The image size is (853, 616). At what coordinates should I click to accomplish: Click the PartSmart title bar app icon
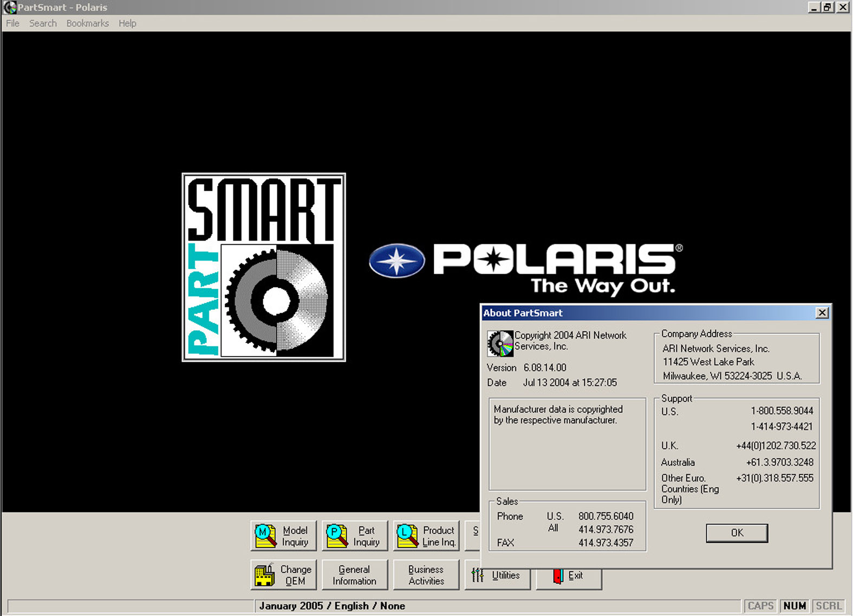pyautogui.click(x=10, y=8)
